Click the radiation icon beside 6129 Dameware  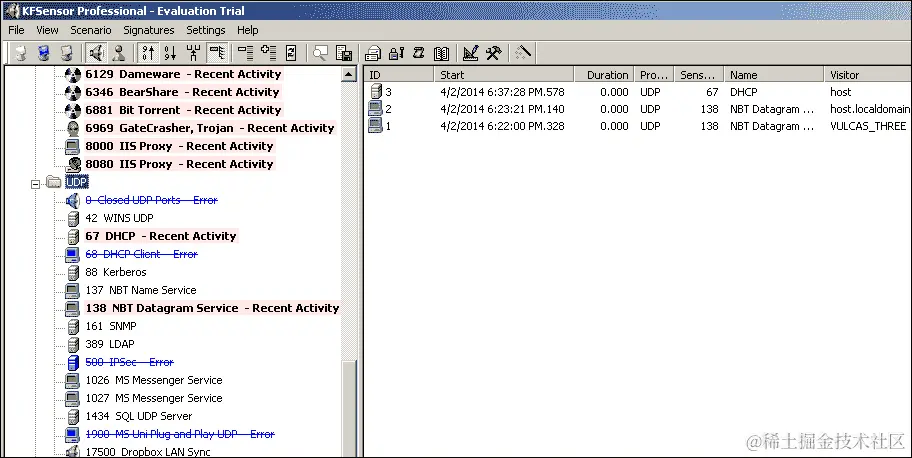(x=73, y=74)
